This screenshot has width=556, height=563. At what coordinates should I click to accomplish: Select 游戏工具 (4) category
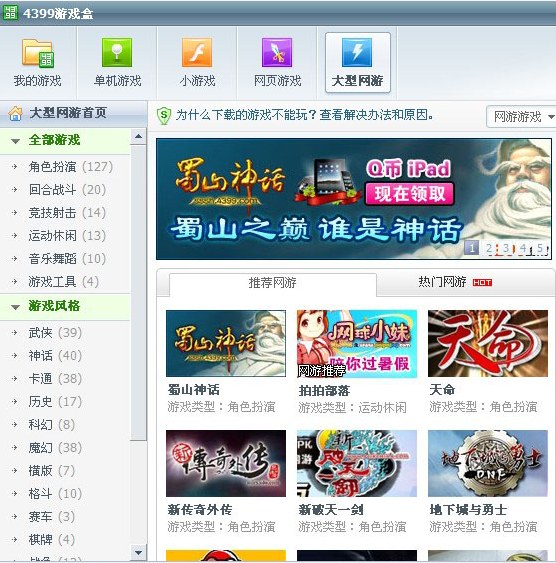coord(64,282)
